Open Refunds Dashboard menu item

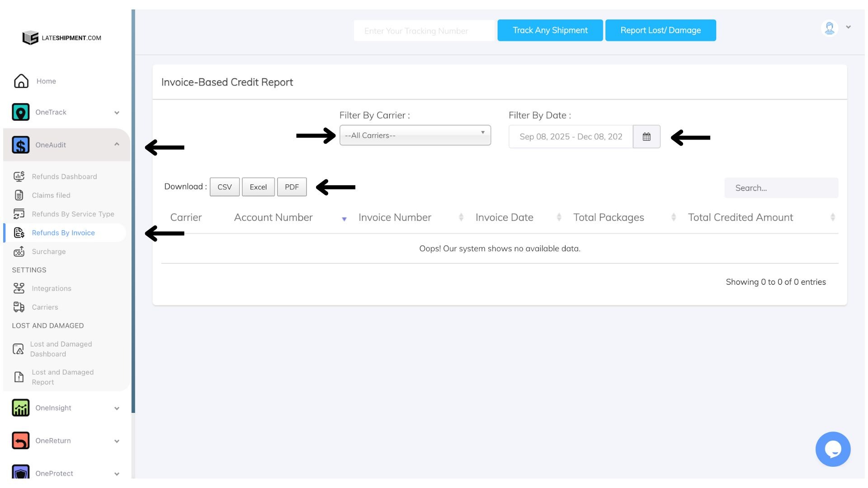point(64,177)
